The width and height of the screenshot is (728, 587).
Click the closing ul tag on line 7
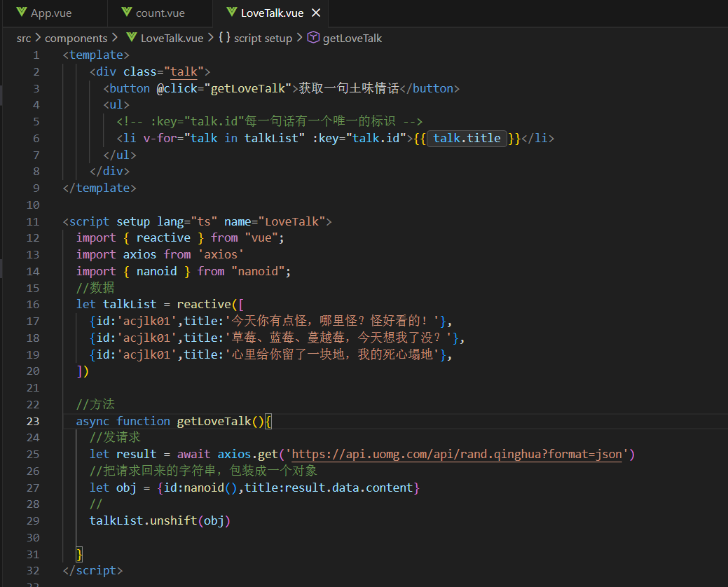(x=120, y=155)
